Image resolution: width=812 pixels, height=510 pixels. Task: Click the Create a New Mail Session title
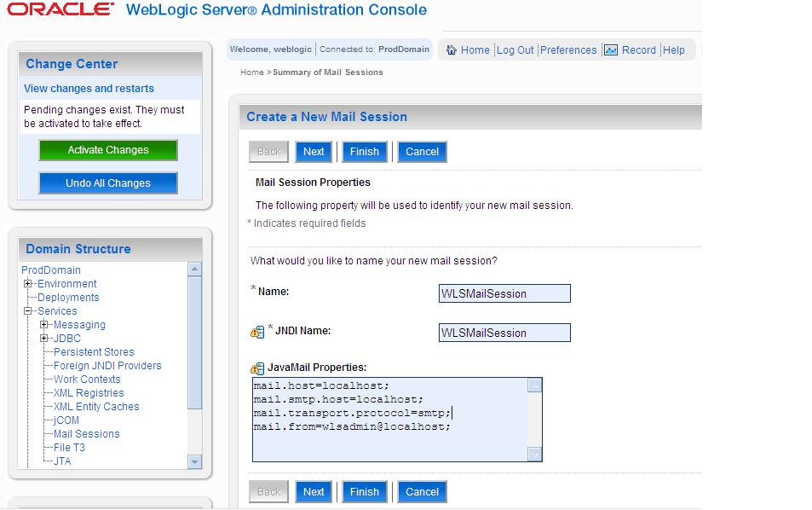(x=327, y=117)
